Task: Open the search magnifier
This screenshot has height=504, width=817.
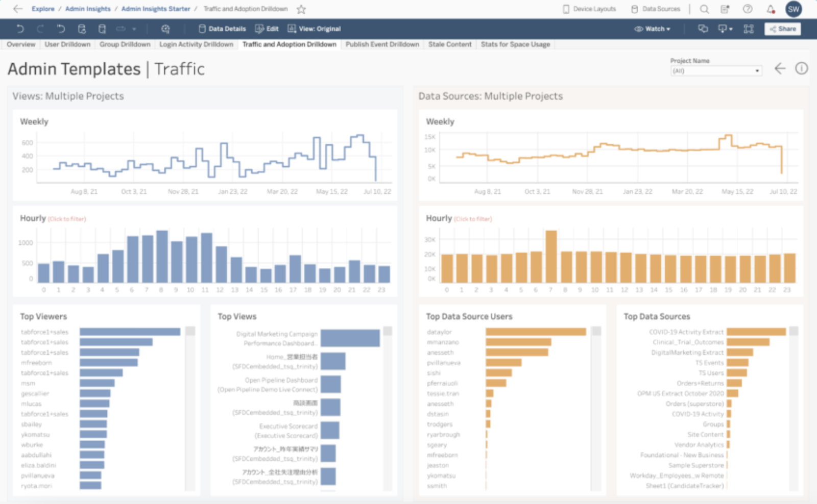Action: [704, 9]
